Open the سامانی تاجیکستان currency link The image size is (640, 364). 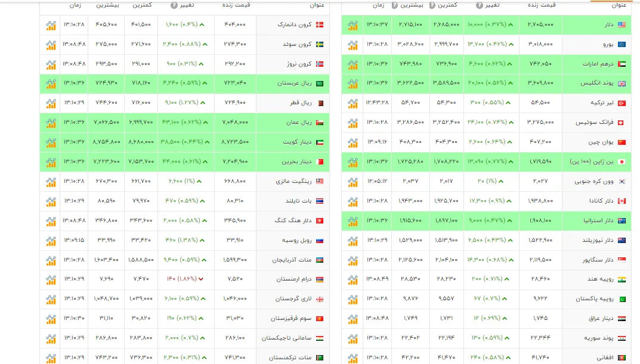[286, 338]
